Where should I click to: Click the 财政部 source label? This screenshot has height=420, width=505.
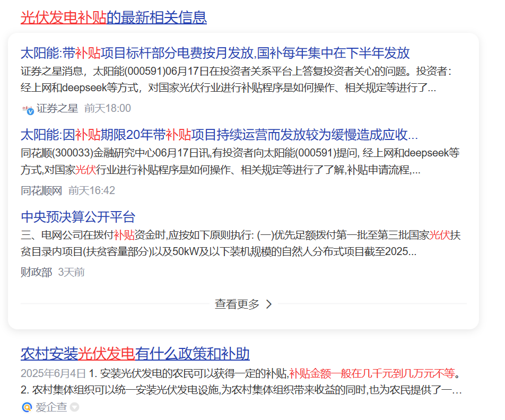(37, 273)
